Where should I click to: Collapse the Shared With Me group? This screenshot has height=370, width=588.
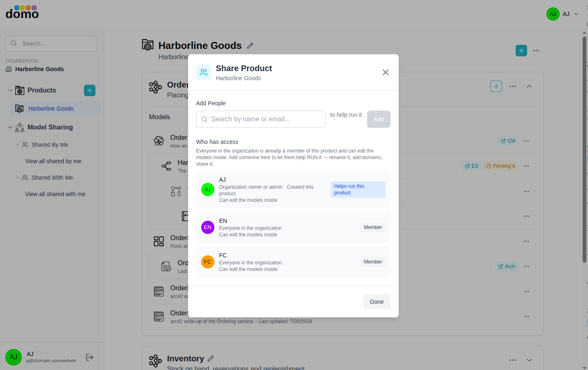pos(18,178)
